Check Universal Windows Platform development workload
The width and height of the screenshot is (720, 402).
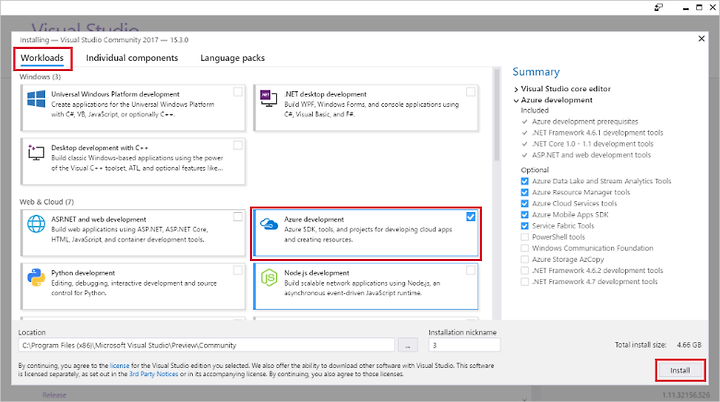(x=238, y=91)
